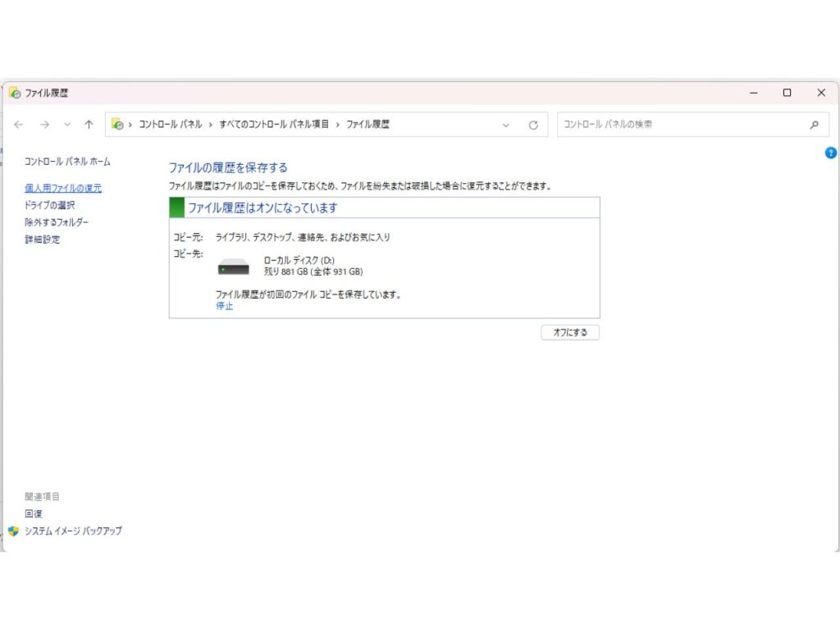840x630 pixels.
Task: Click the back navigation arrow
Action: click(18, 124)
